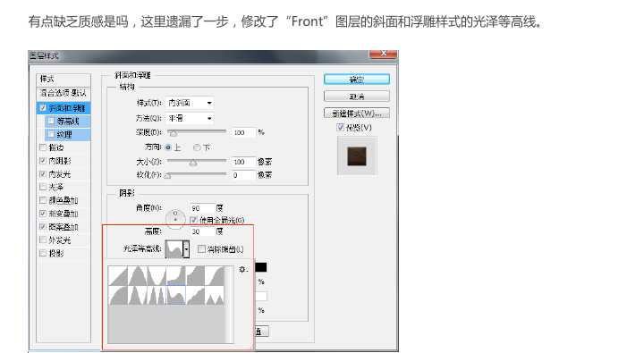Uncheck the 预览(V) preview checkbox
The image size is (644, 353).
coord(340,127)
